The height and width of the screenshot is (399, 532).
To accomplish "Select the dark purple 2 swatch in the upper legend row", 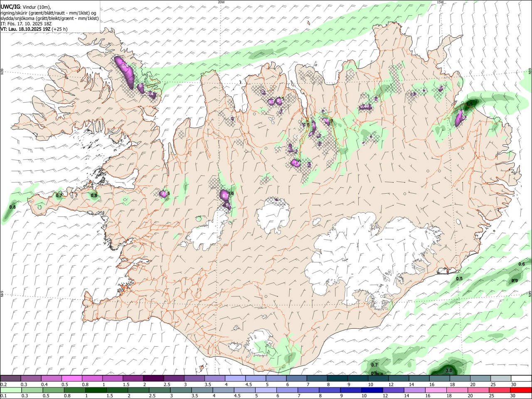I will pyautogui.click(x=153, y=379).
